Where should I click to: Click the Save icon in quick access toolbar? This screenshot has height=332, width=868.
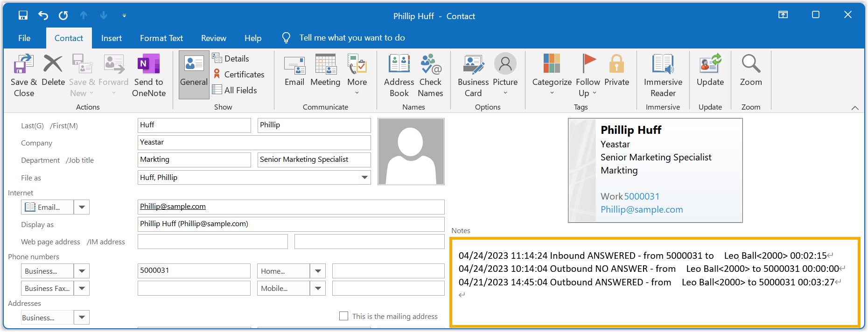(23, 15)
